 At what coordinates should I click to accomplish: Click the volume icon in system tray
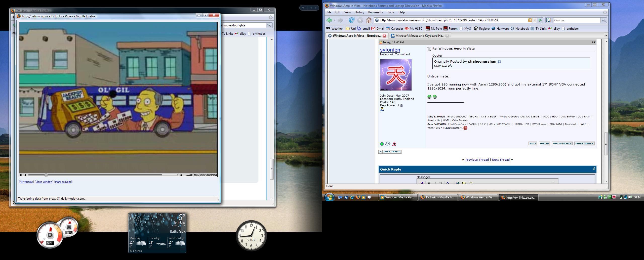pos(630,197)
